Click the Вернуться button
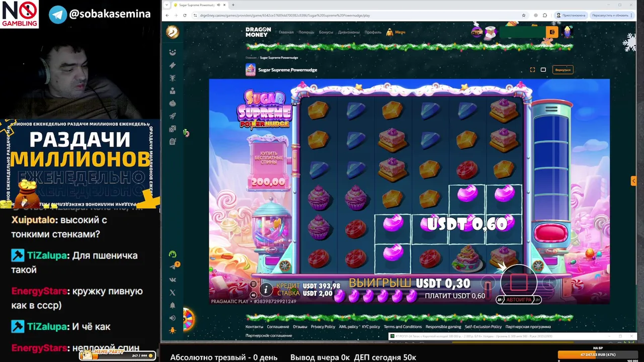The image size is (644, 362). click(x=563, y=70)
